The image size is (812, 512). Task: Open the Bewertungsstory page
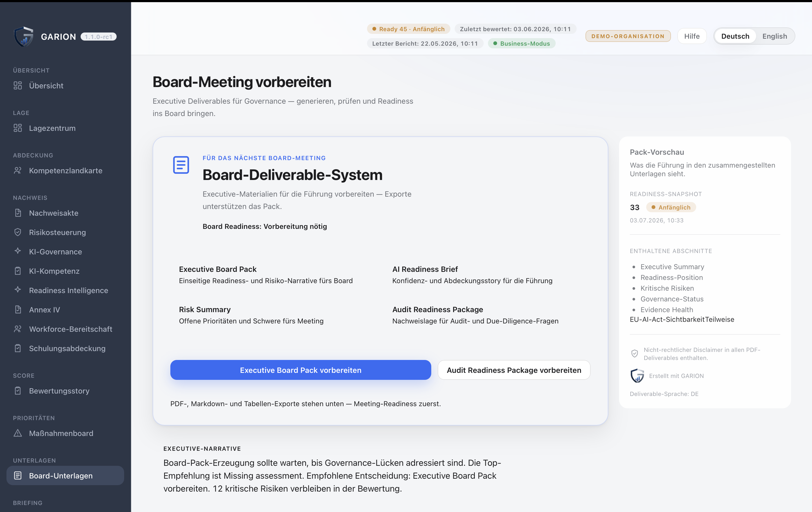click(65, 391)
